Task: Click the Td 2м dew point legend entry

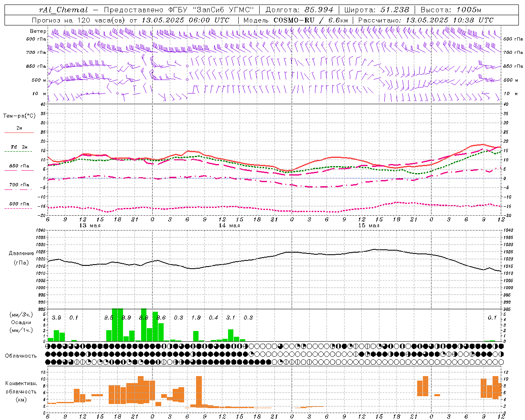Action: coord(19,147)
